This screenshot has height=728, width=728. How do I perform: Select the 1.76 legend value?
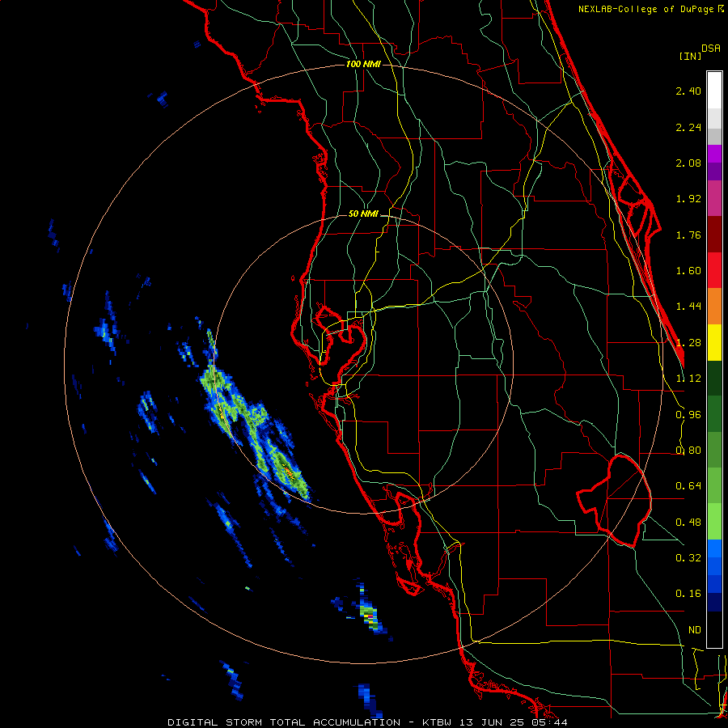(688, 235)
